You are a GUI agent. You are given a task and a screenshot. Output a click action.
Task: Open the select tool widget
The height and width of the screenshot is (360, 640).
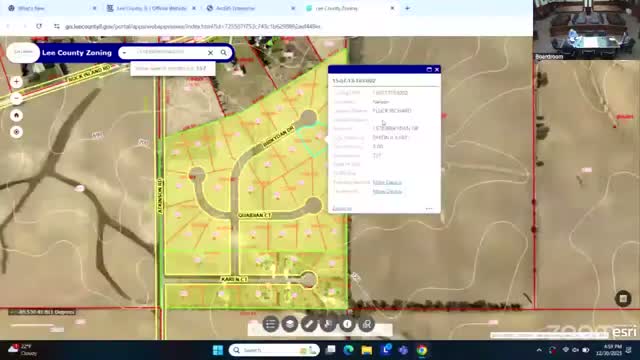[328, 324]
